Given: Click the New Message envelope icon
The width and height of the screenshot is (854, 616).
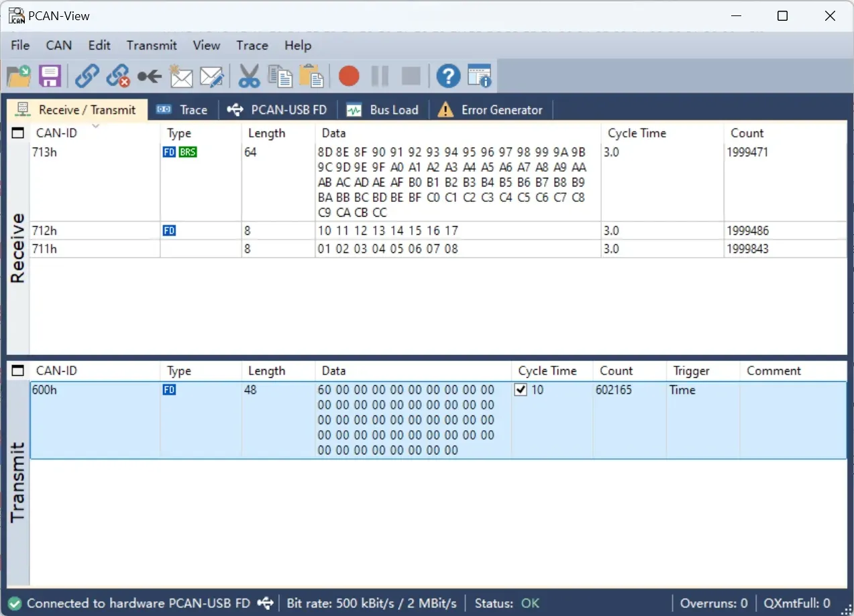Looking at the screenshot, I should 180,76.
